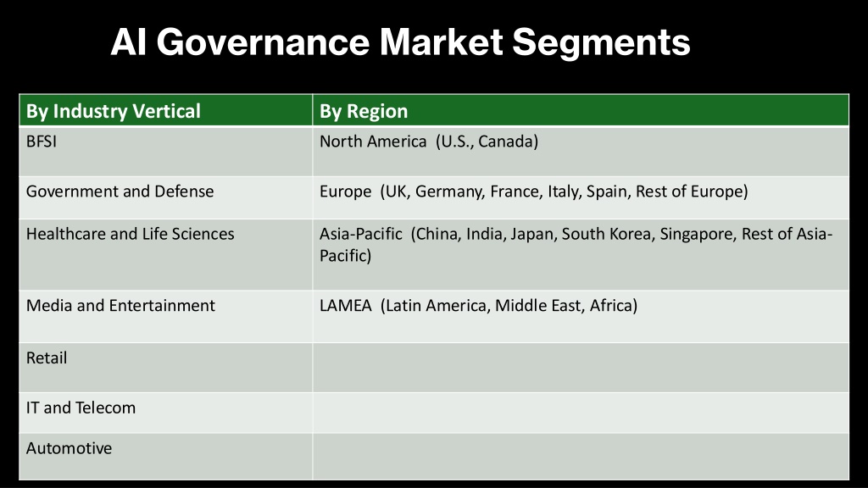
Task: Select the By Industry Vertical column header
Action: 166,111
